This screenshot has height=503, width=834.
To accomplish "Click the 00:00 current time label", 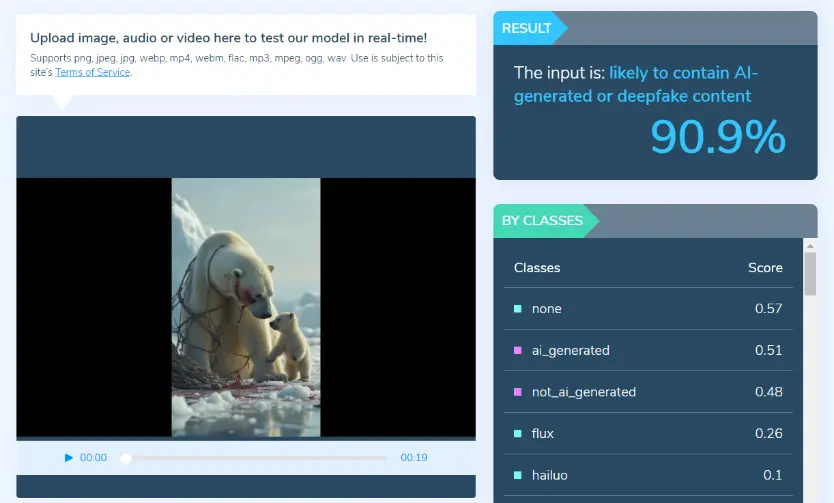I will click(93, 458).
